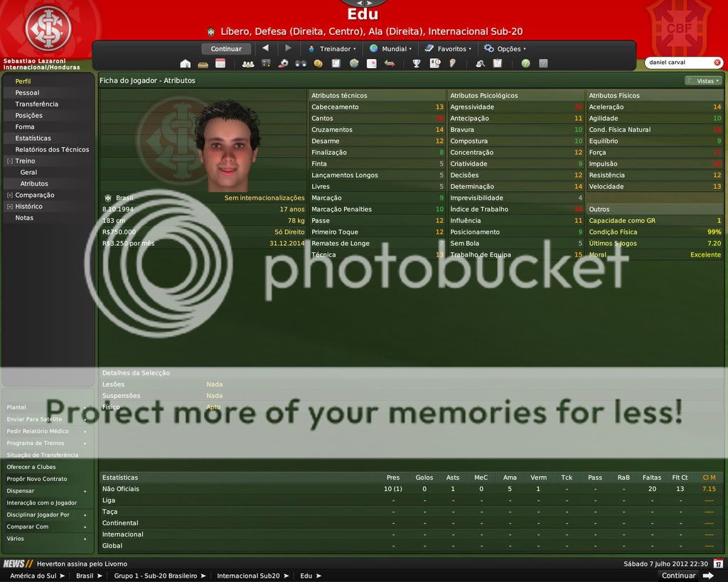Click the trophy competitions icon

[x=417, y=63]
